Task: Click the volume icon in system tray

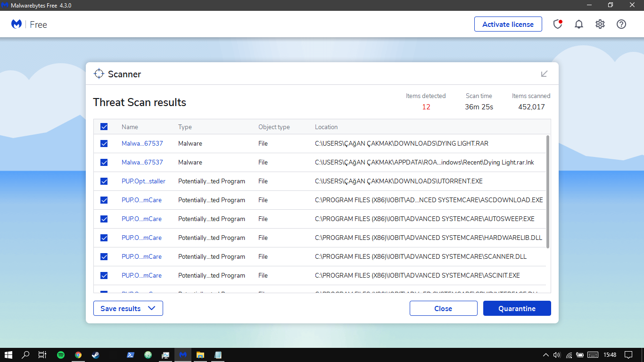Action: (x=557, y=355)
